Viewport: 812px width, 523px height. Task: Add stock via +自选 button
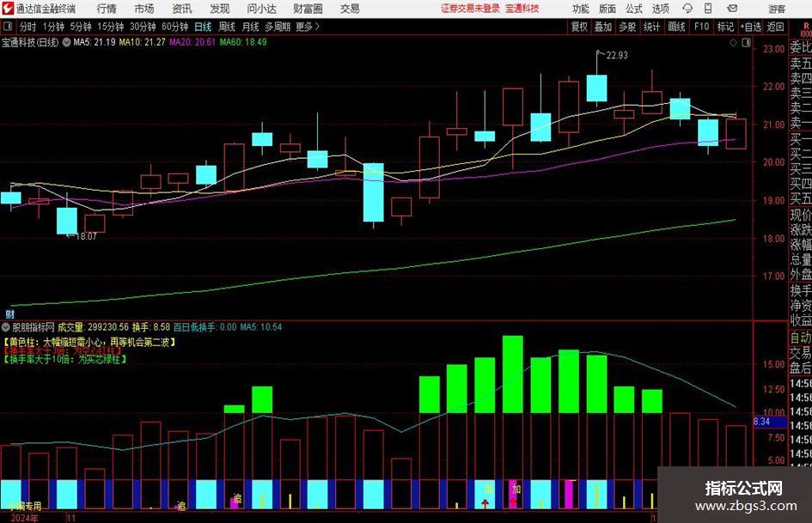click(751, 27)
